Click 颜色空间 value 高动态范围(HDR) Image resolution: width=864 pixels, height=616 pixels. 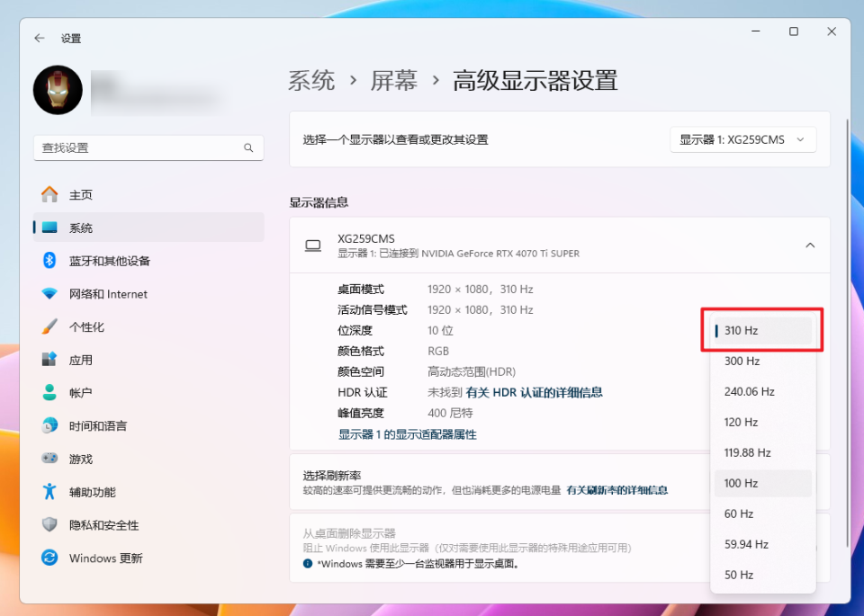pos(471,371)
